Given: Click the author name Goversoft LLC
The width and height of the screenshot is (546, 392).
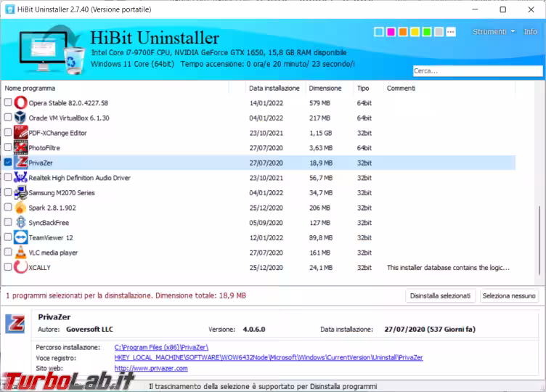Looking at the screenshot, I should point(89,330).
